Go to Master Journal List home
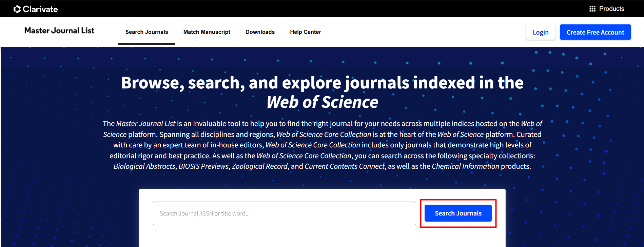The width and height of the screenshot is (644, 247). pyautogui.click(x=59, y=30)
